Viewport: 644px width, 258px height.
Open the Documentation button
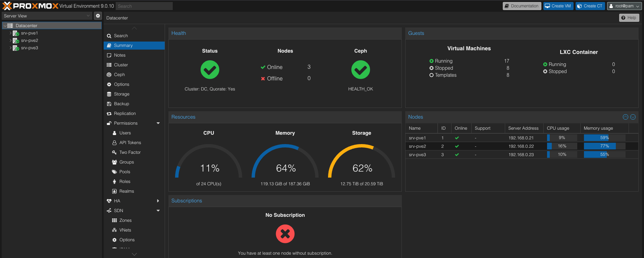522,6
